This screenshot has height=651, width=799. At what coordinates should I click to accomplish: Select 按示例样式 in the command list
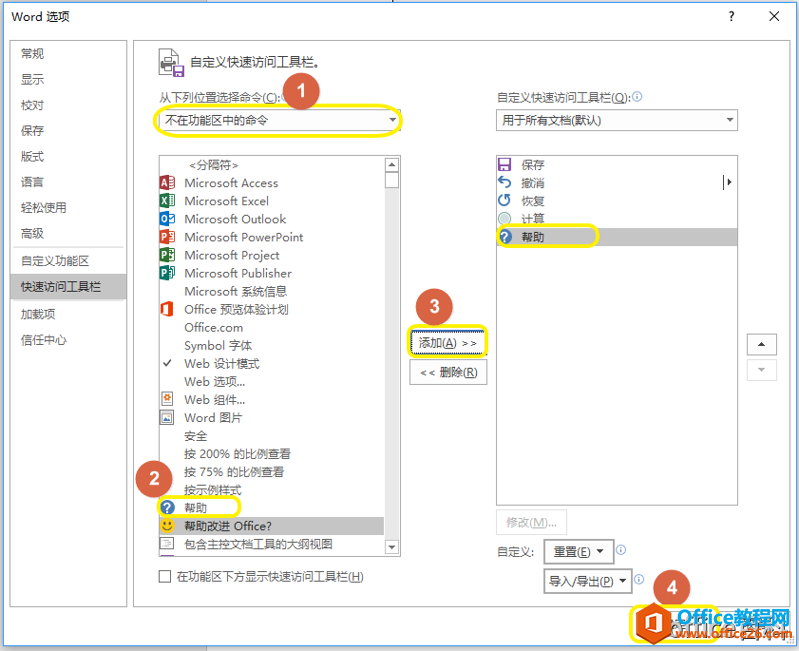[271, 490]
